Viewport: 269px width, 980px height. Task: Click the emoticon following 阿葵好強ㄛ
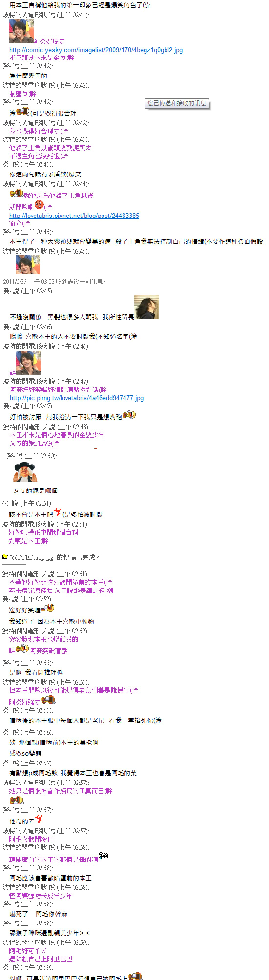coord(48,700)
